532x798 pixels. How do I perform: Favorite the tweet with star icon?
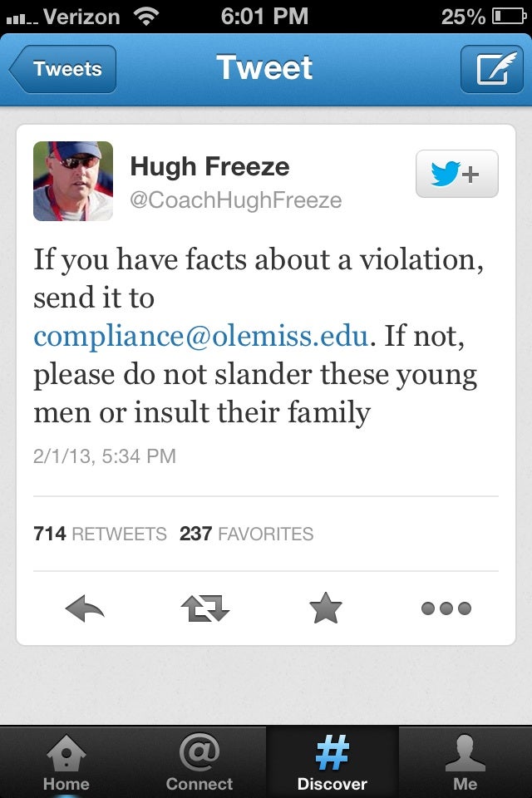pos(325,609)
